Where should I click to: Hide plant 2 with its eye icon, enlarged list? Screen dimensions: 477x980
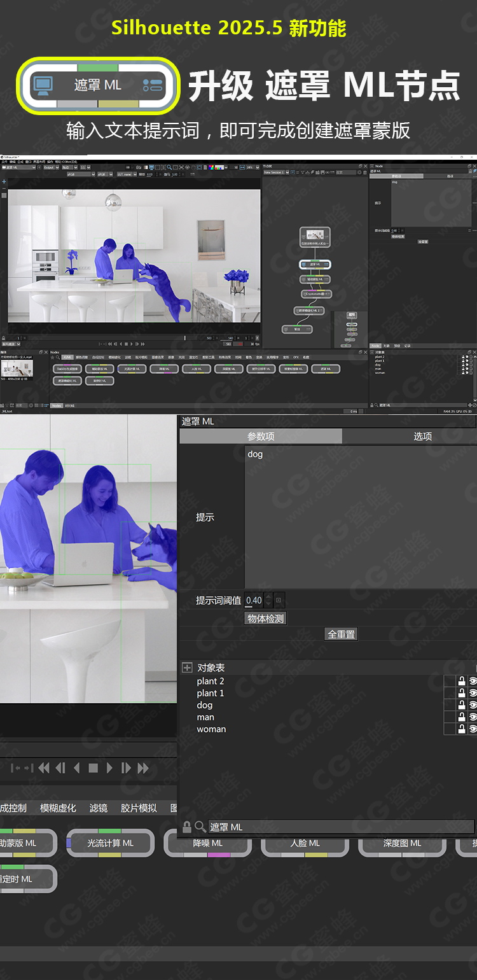pos(473,681)
